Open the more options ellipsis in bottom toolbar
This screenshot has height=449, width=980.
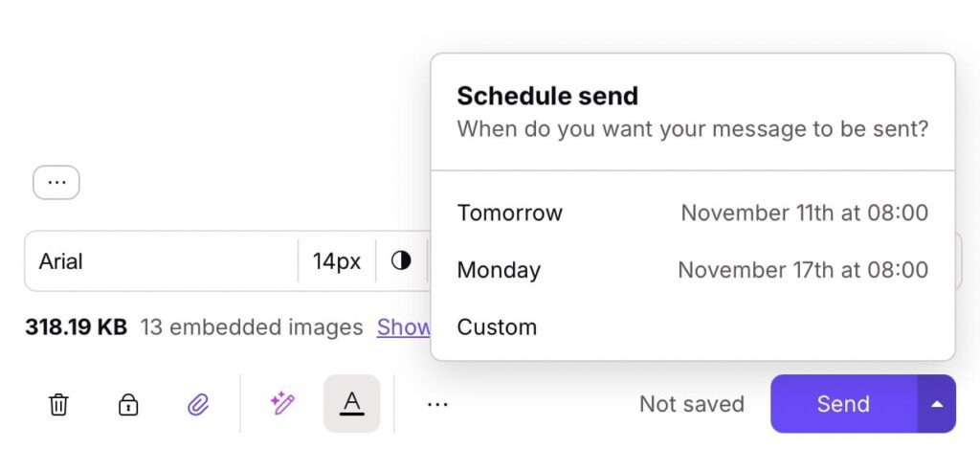[437, 404]
